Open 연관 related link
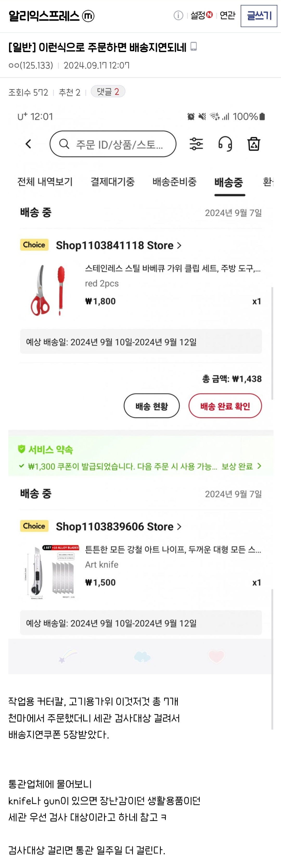This screenshot has width=281, height=868. [227, 15]
